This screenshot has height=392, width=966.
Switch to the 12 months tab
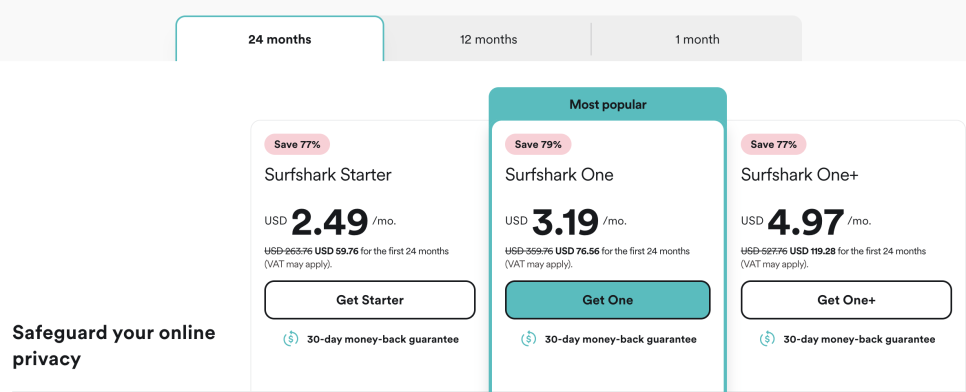point(488,39)
